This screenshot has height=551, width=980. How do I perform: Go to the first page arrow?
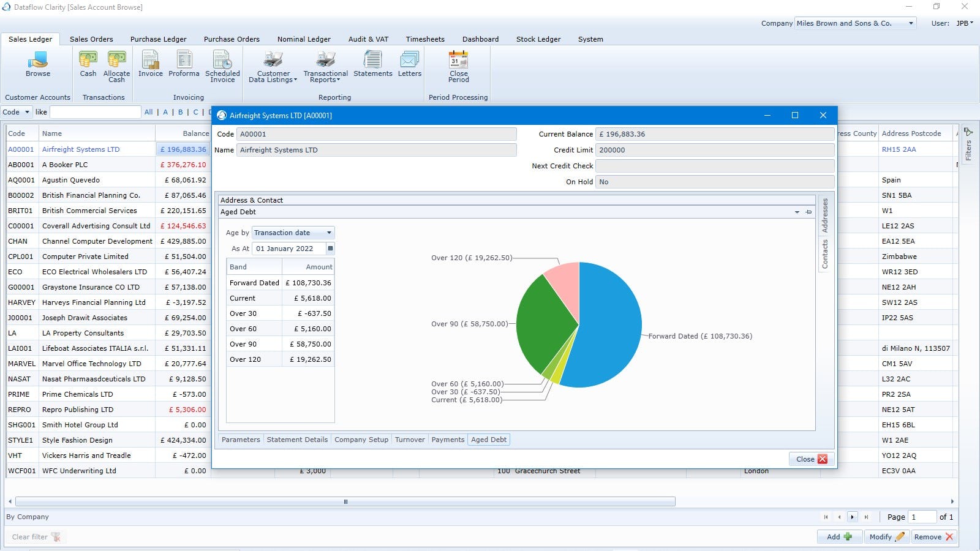coord(826,517)
